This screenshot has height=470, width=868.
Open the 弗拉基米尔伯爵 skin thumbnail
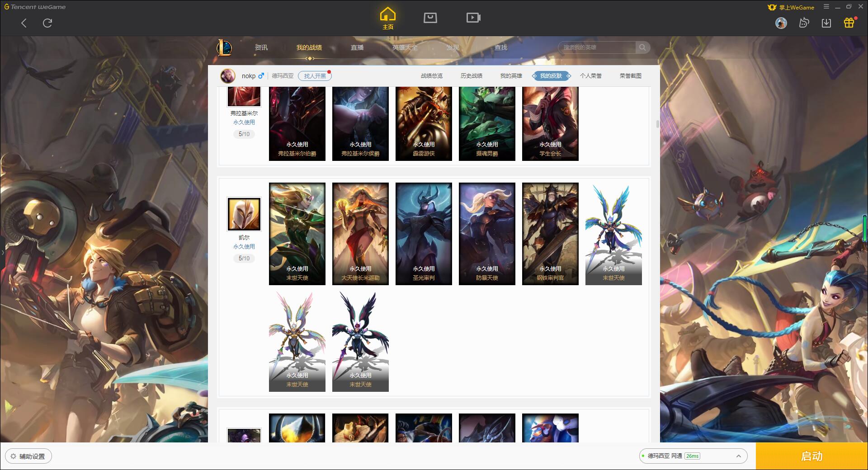tap(297, 123)
